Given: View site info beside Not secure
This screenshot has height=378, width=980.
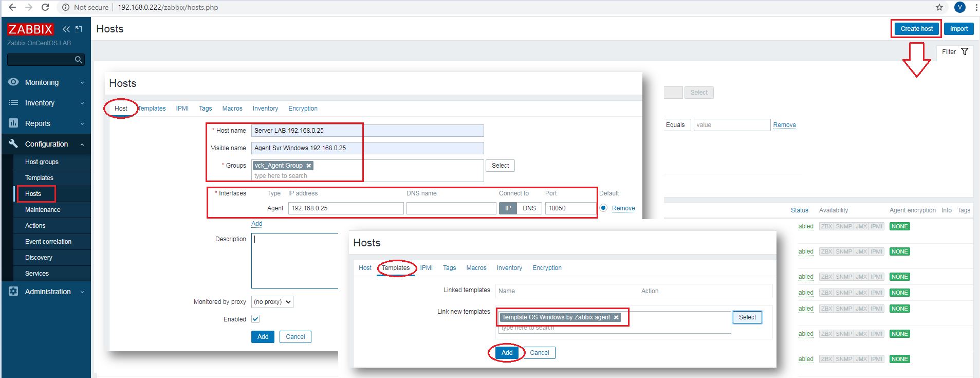Looking at the screenshot, I should 66,7.
